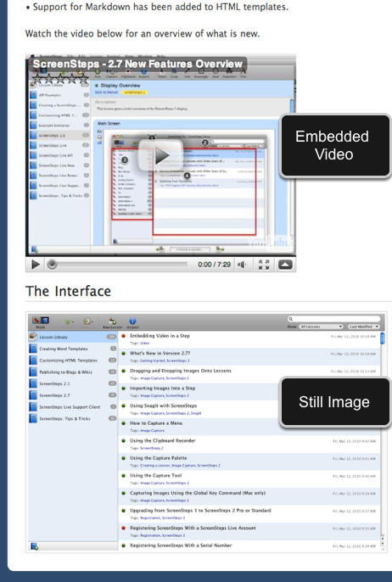Click the ScreenSteps Live Support Client book icon
Viewport: 392px width, 582px height.
(33, 407)
